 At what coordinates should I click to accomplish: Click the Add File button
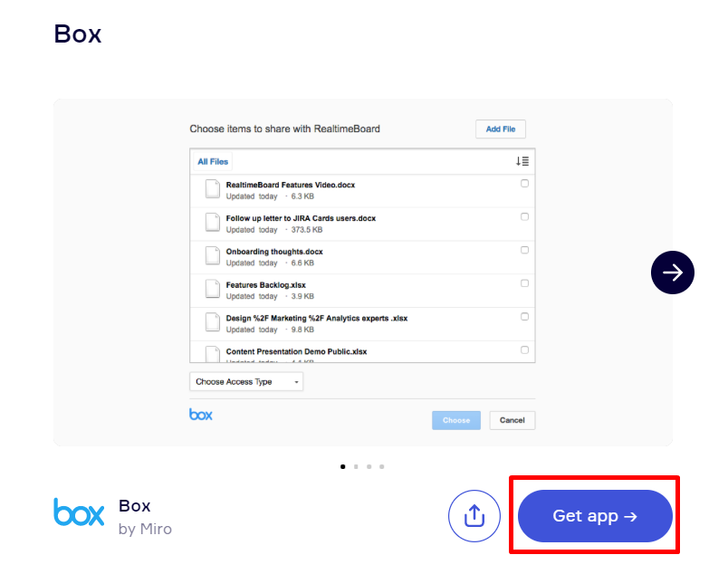click(x=500, y=129)
